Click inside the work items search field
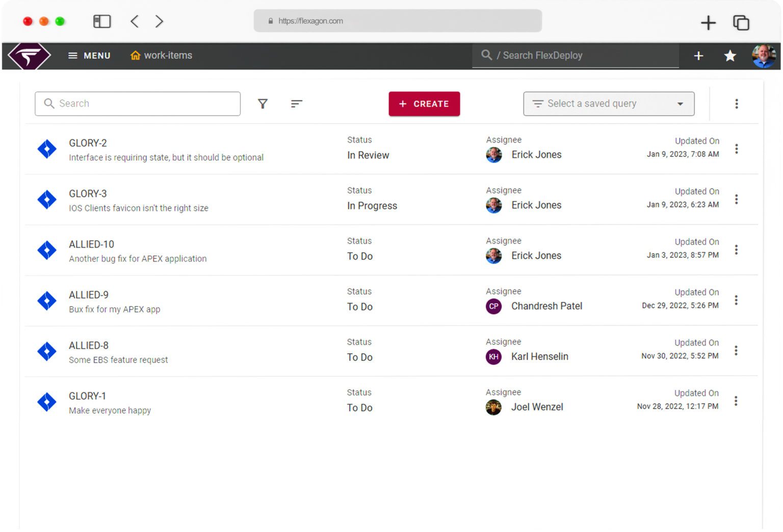 138,103
